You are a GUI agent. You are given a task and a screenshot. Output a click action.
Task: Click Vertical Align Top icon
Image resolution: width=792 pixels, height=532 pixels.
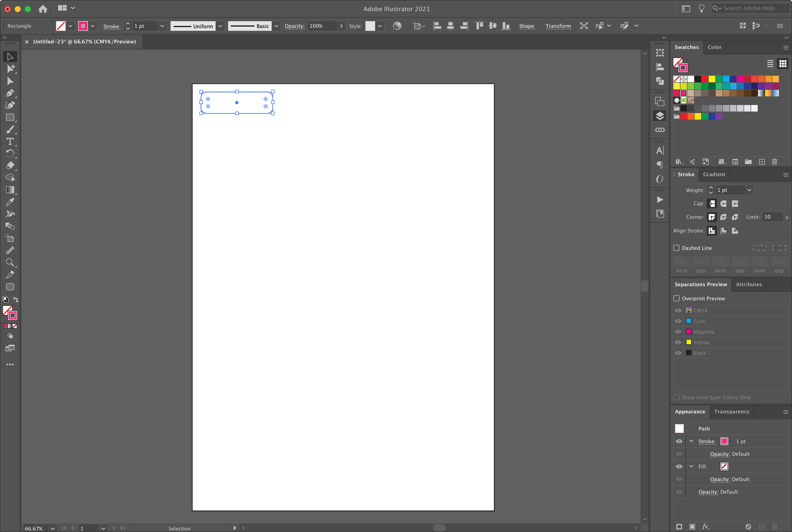(x=479, y=26)
